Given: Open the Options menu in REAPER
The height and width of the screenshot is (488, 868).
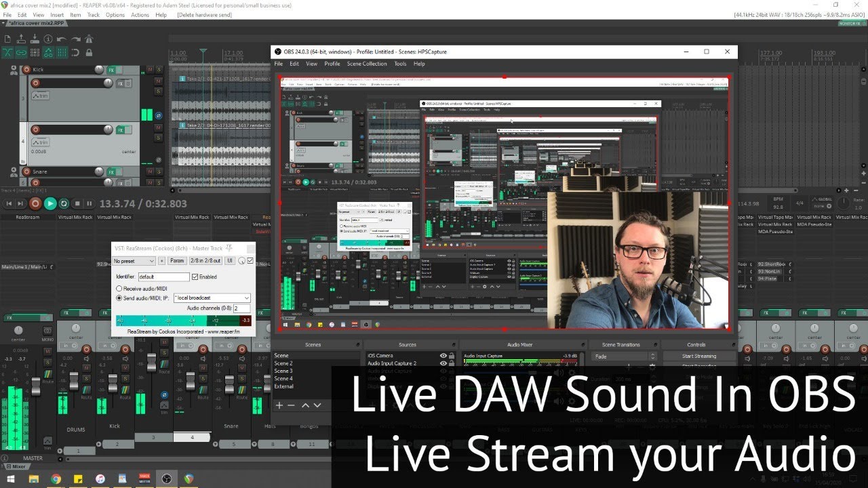Looking at the screenshot, I should 115,15.
